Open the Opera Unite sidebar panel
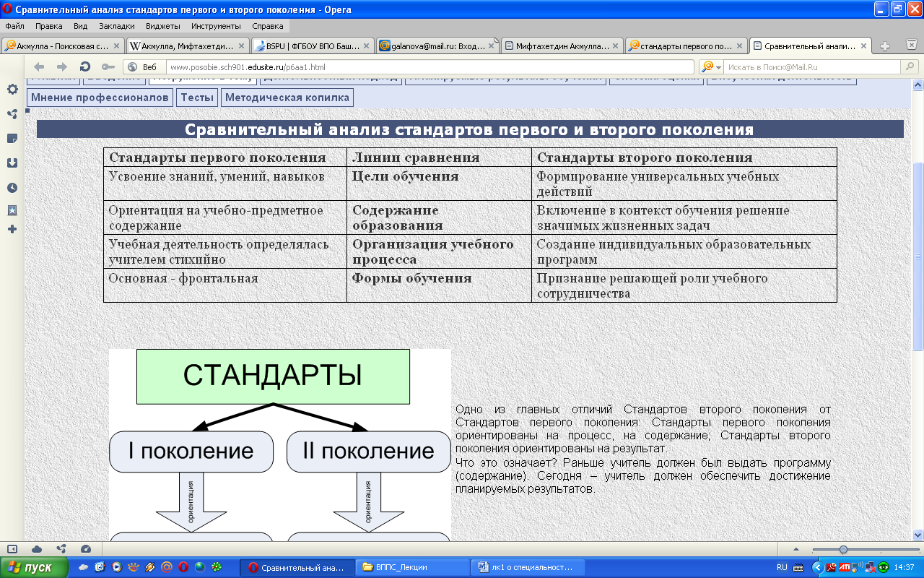 [x=12, y=114]
